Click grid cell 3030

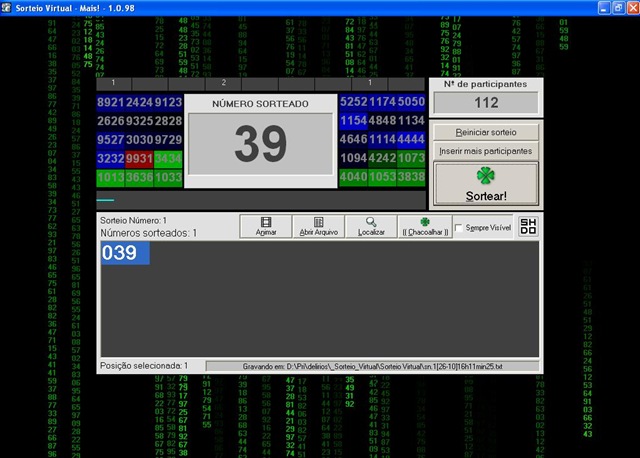tap(139, 140)
